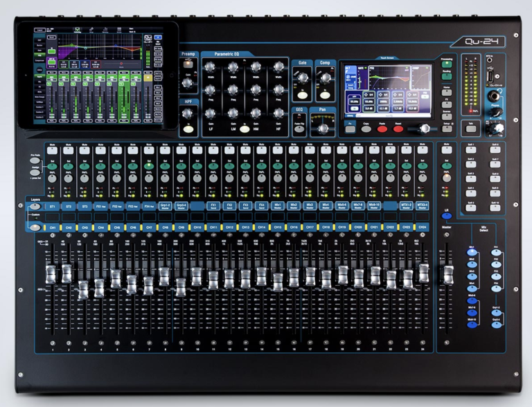Toggle the Comp In button

[x=325, y=96]
